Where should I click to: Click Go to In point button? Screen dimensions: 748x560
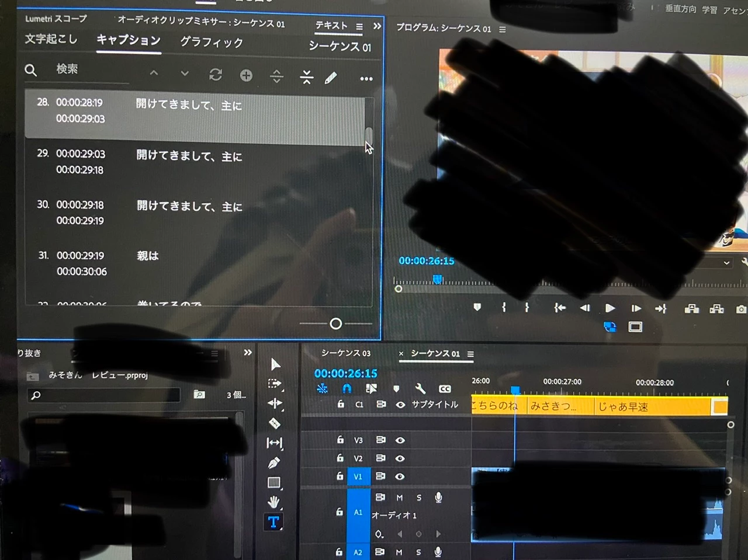(560, 308)
